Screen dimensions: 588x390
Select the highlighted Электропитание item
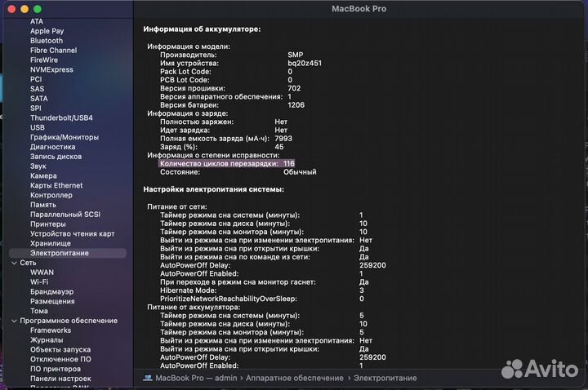[x=68, y=253]
